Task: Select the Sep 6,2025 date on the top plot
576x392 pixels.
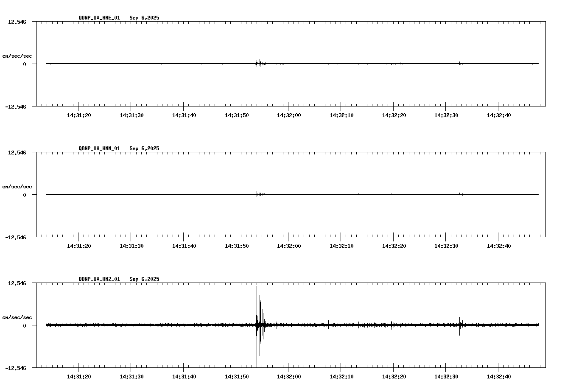Action: (x=144, y=18)
